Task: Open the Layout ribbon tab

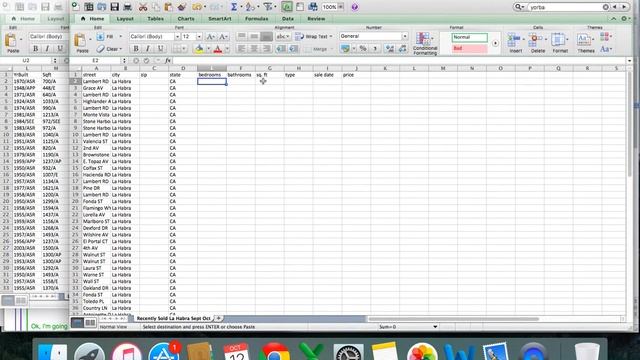Action: click(125, 19)
